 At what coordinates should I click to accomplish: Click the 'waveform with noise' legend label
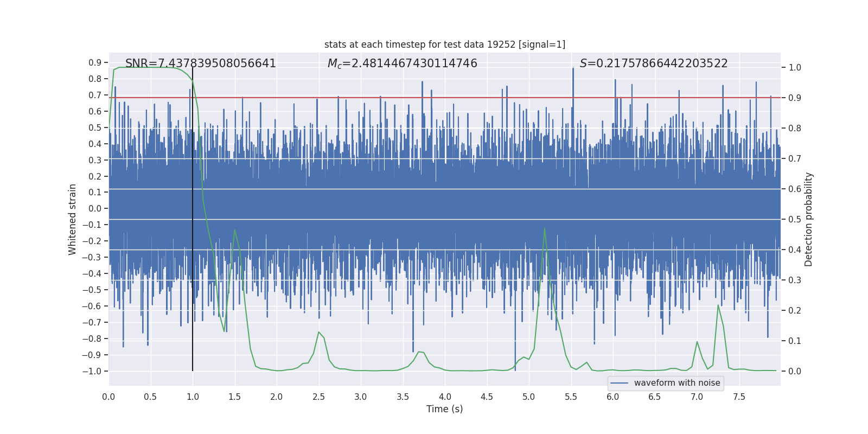677,383
